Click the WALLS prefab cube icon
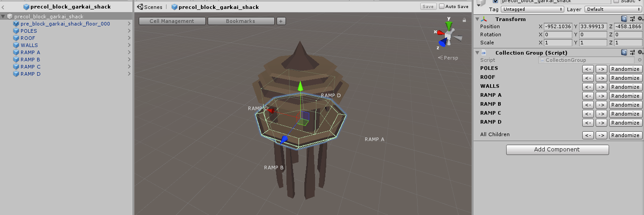Image resolution: width=644 pixels, height=215 pixels. coord(17,45)
